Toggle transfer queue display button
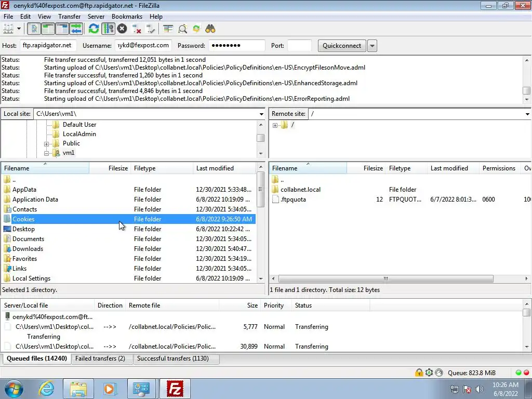The width and height of the screenshot is (532, 399). 76,29
